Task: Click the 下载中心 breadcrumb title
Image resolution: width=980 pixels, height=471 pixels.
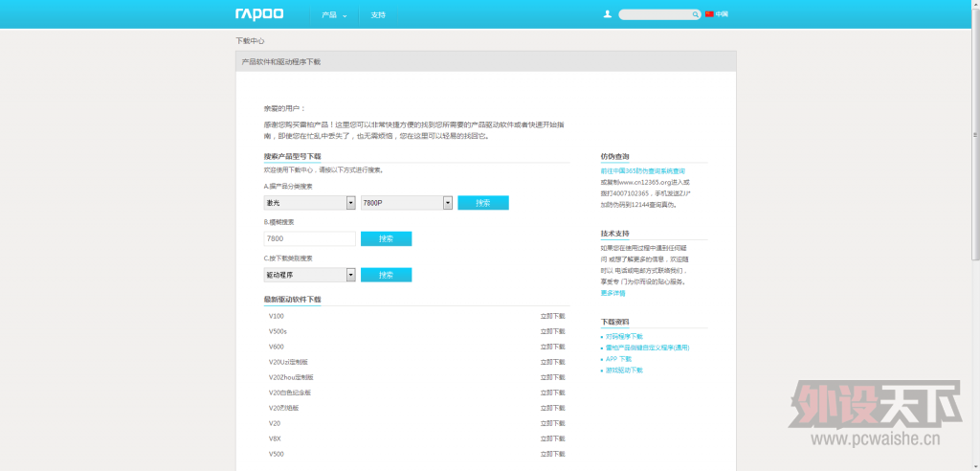Action: pos(250,40)
